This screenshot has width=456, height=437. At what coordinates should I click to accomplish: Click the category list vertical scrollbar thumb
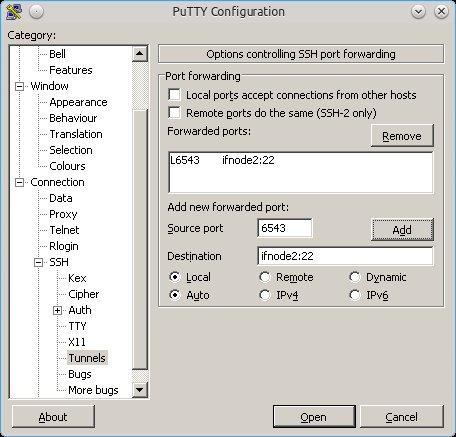pyautogui.click(x=140, y=239)
